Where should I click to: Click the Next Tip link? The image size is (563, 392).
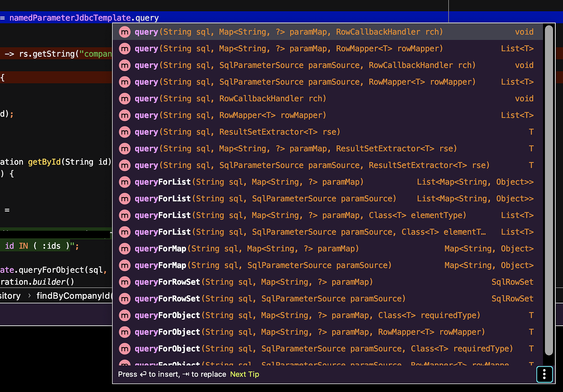coord(244,374)
